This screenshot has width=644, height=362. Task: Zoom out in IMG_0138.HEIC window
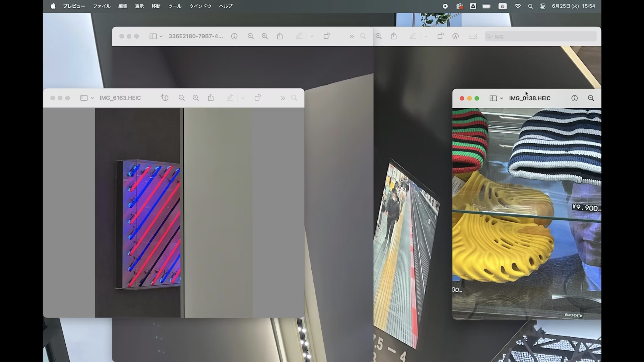click(x=591, y=98)
